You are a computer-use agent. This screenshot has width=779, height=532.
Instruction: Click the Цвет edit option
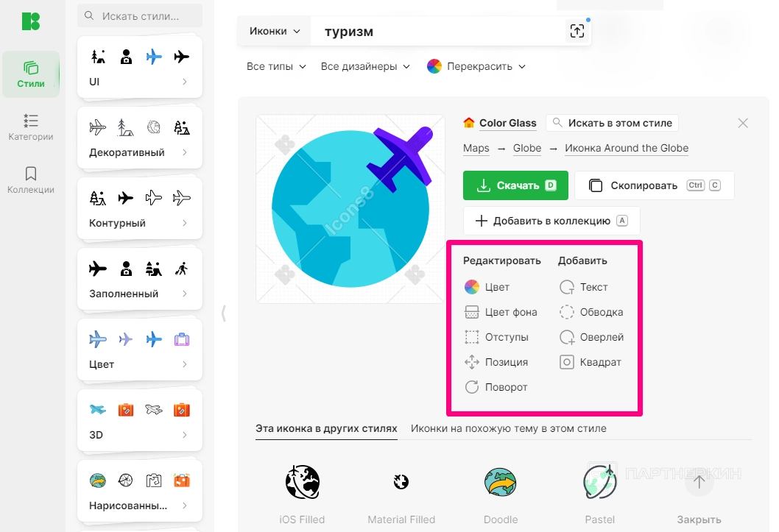point(487,287)
